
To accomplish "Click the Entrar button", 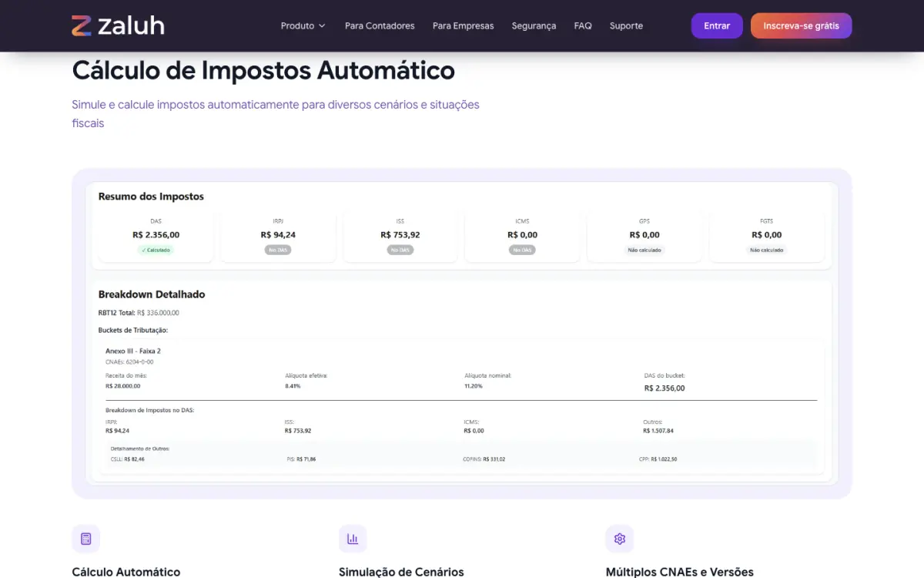I will pos(717,25).
